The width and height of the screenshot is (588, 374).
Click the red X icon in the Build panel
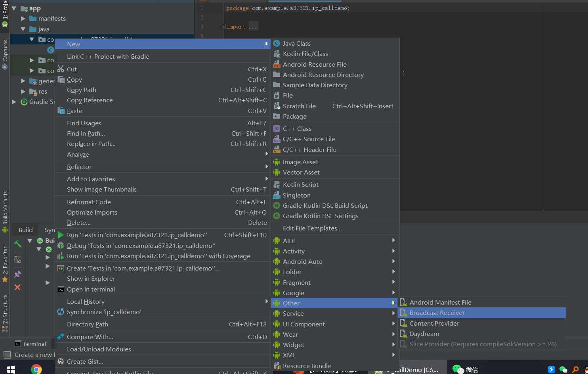tap(17, 287)
